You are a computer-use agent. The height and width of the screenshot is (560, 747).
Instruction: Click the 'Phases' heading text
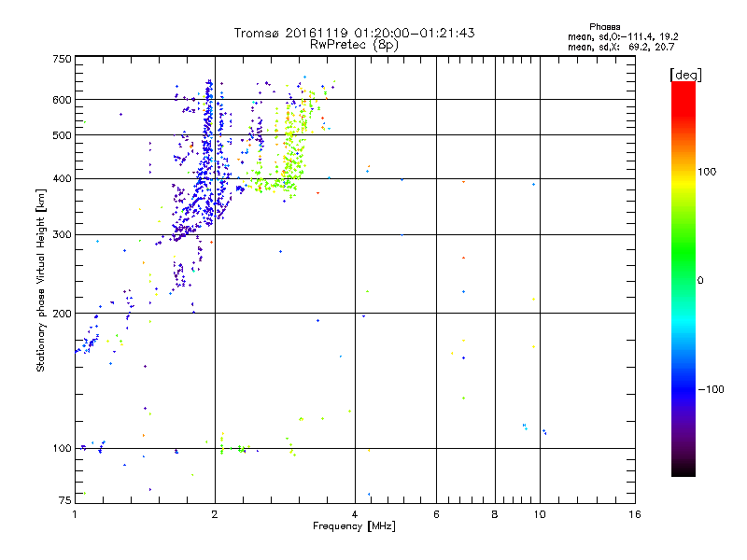click(604, 27)
